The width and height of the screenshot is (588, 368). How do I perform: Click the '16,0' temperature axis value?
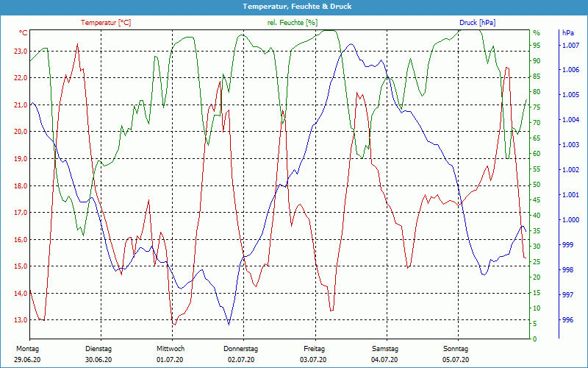tap(21, 240)
